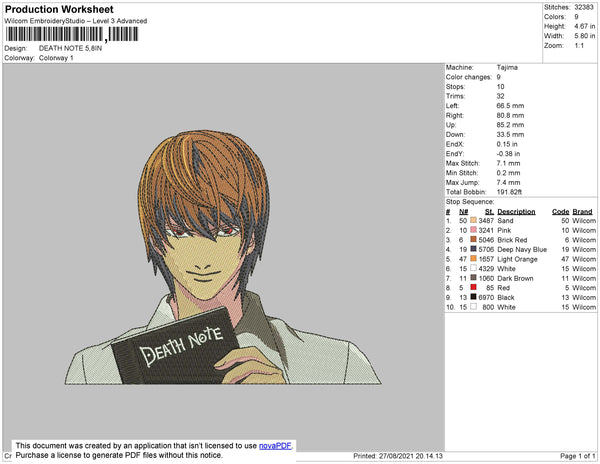The image size is (600, 464).
Task: Click the Description column header
Action: [x=516, y=212]
